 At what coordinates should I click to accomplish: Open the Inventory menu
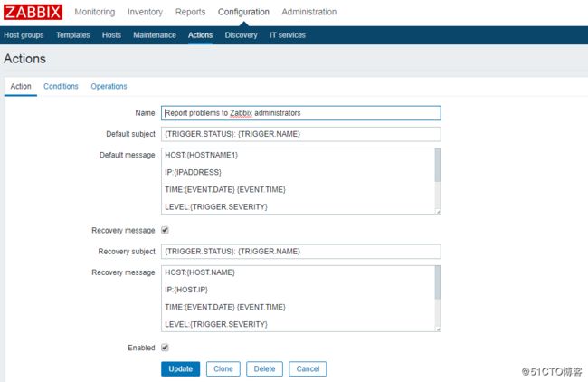tap(145, 12)
